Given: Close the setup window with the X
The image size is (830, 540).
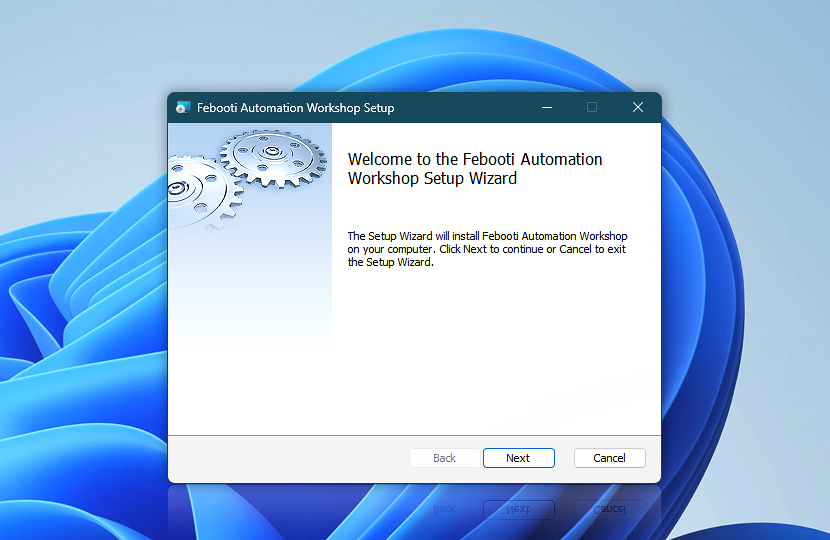Looking at the screenshot, I should tap(638, 107).
